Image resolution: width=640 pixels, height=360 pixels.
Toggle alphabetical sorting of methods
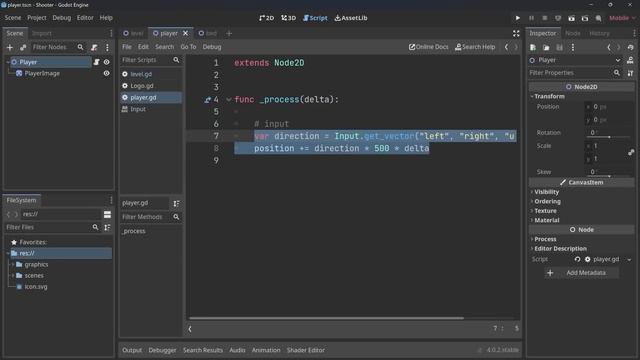(x=176, y=203)
